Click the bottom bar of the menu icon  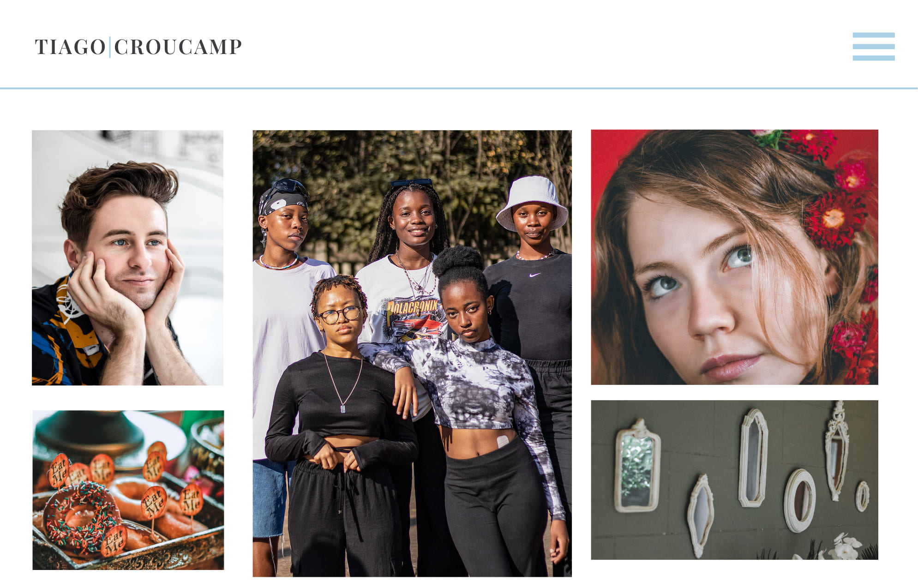pos(873,58)
